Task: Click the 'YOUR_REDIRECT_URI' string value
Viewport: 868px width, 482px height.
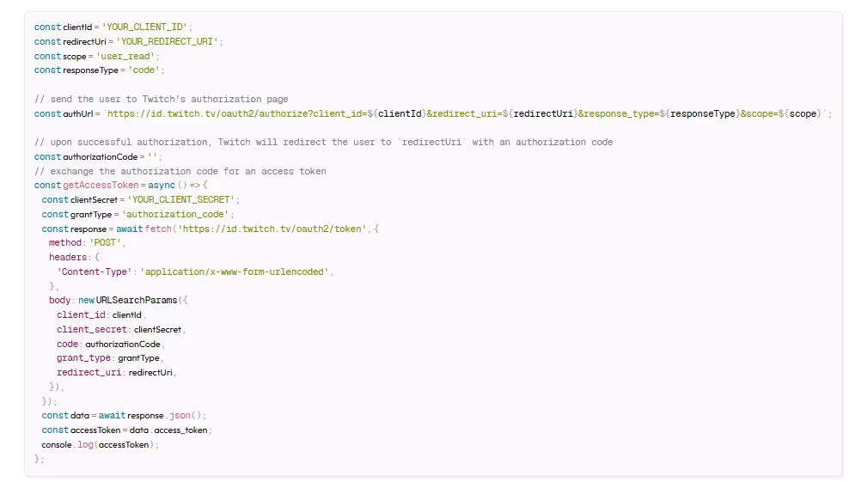Action: [168, 41]
